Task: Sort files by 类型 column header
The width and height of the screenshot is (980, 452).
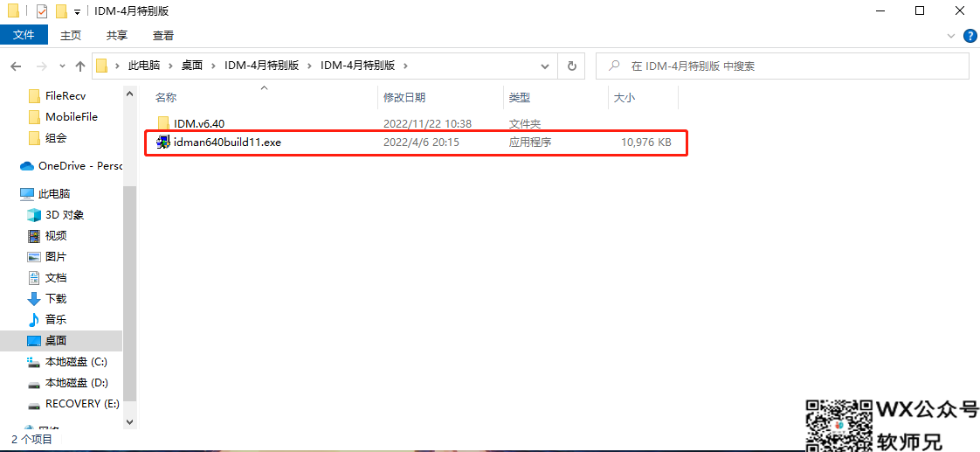Action: click(x=520, y=98)
